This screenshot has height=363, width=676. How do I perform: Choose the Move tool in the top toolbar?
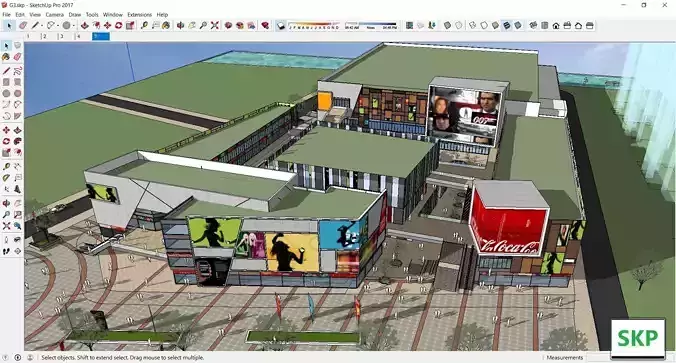tap(107, 25)
